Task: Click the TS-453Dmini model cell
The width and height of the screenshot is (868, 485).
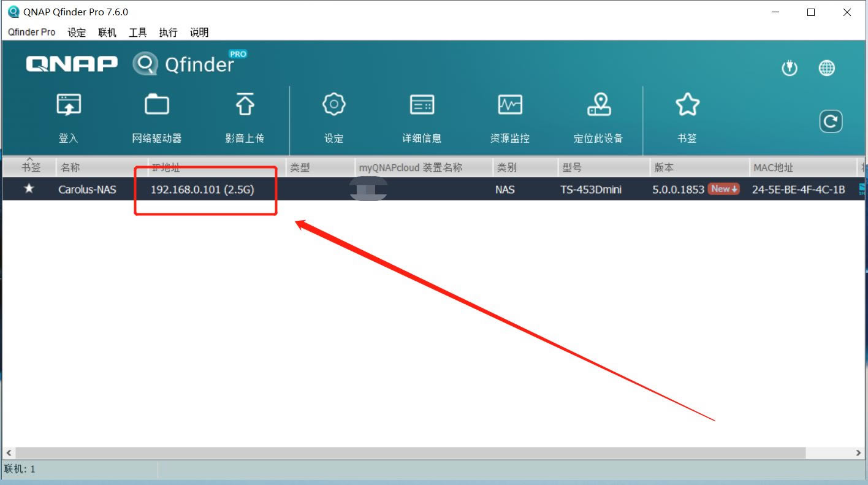Action: pos(591,189)
